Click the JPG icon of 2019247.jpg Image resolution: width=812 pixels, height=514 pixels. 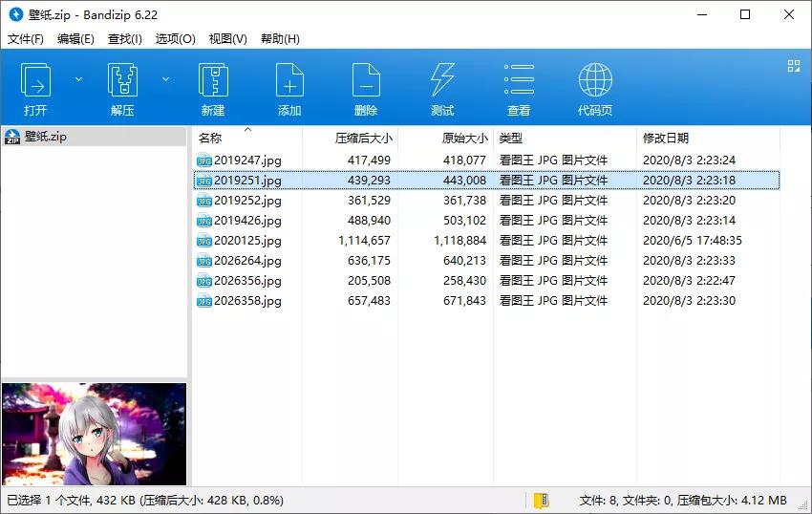pos(204,161)
